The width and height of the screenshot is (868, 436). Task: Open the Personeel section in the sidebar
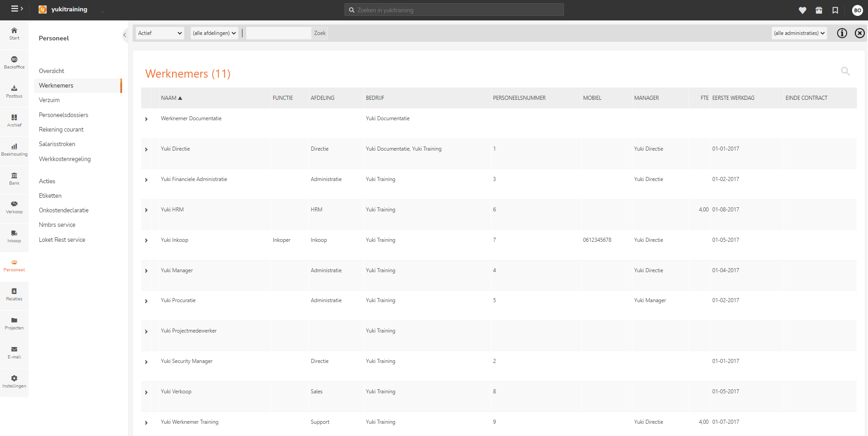coord(14,265)
